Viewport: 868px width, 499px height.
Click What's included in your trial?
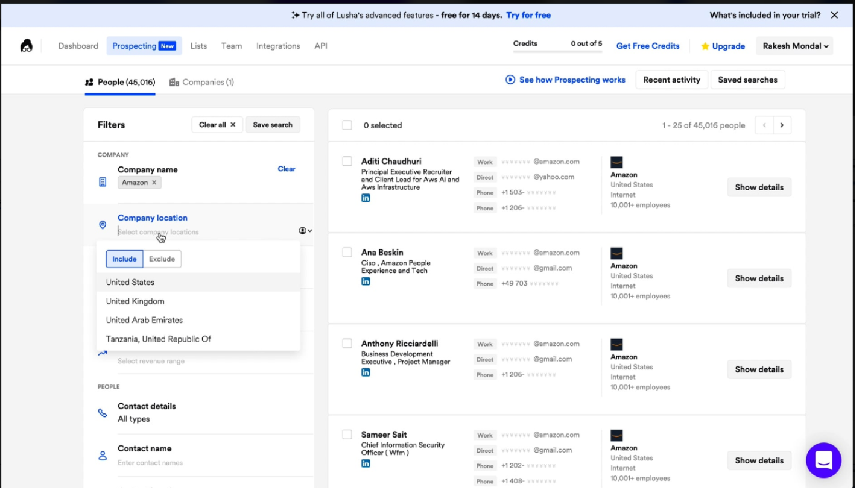[765, 15]
